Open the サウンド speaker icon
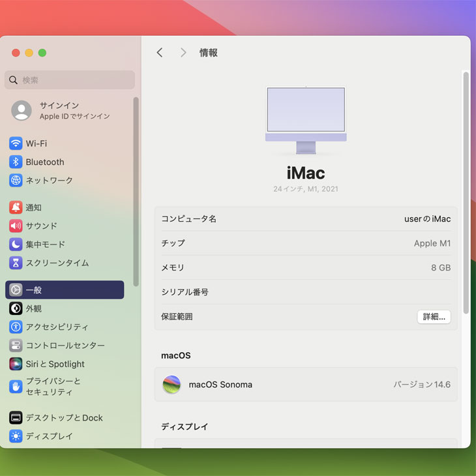Screen dimensions: 476x476 16,226
